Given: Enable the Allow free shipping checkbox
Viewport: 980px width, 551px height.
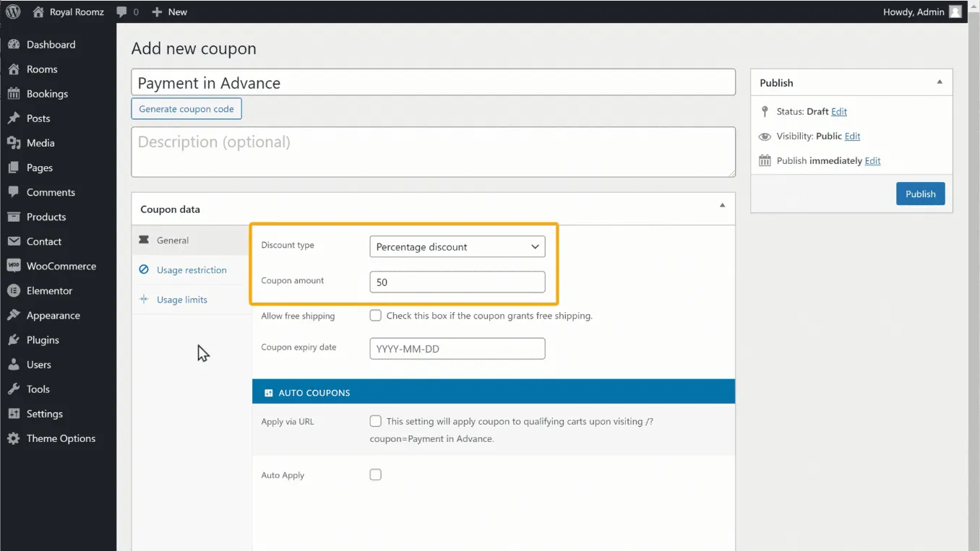Looking at the screenshot, I should click(375, 316).
